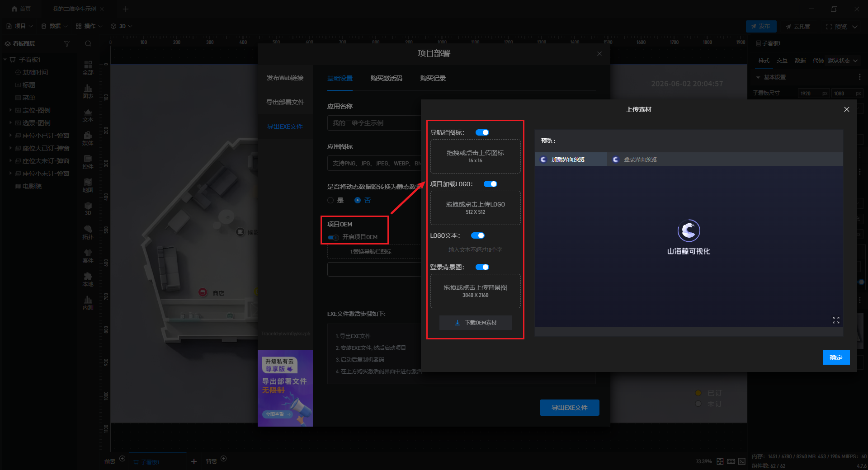Viewport: 868px width, 470px height.
Task: Toggle the 项目加载LOGO switch
Action: click(x=490, y=184)
